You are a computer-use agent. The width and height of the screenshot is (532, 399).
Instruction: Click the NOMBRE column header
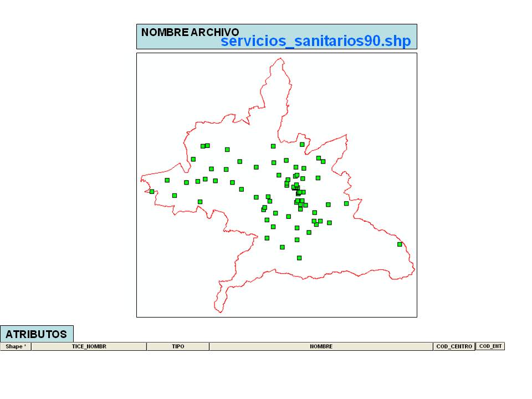pyautogui.click(x=321, y=346)
